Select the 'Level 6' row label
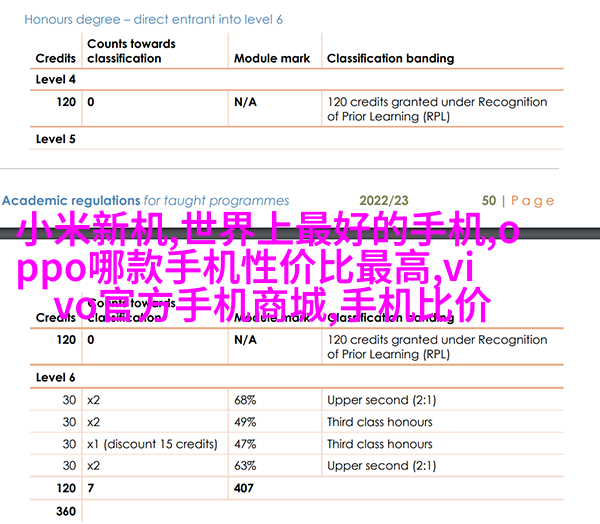This screenshot has height=524, width=600. point(55,377)
